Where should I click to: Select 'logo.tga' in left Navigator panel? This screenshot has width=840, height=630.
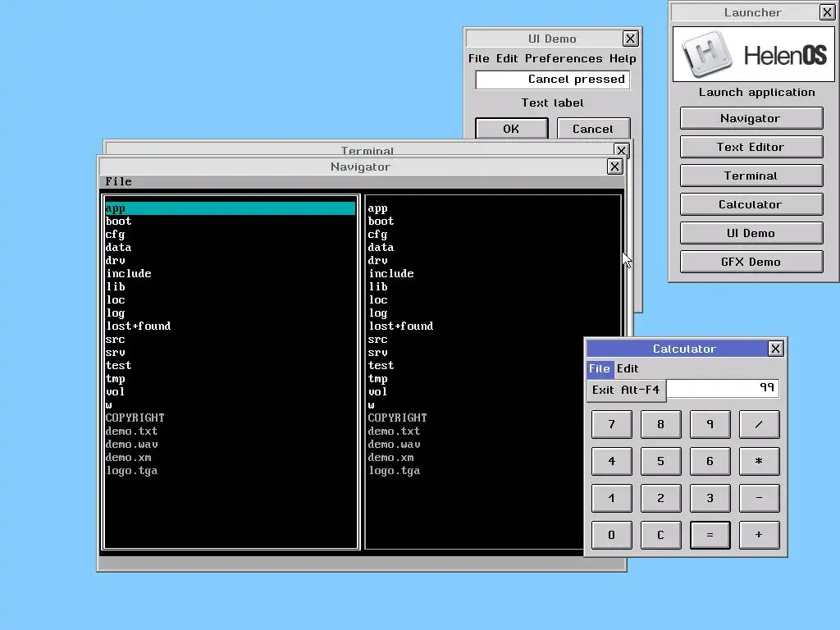(x=230, y=471)
